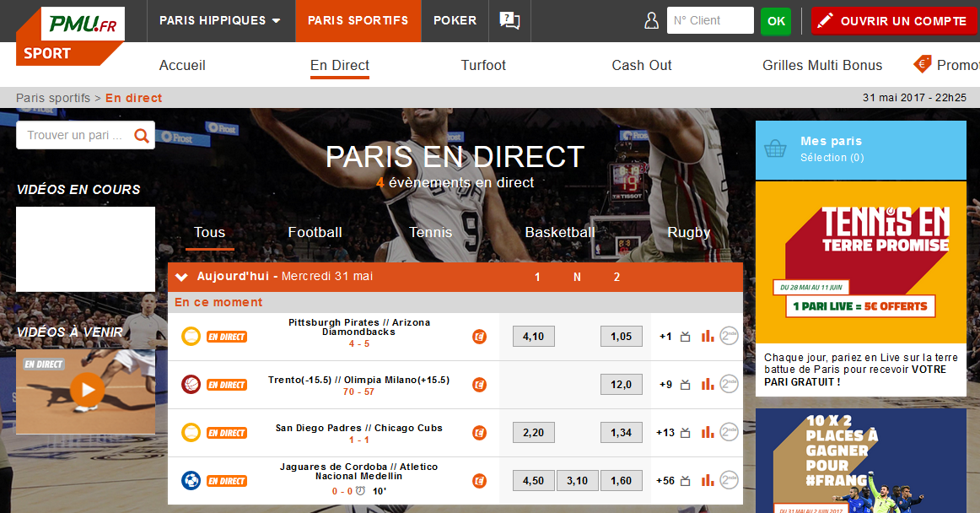
Task: Open the help chat question icon
Action: tap(509, 20)
